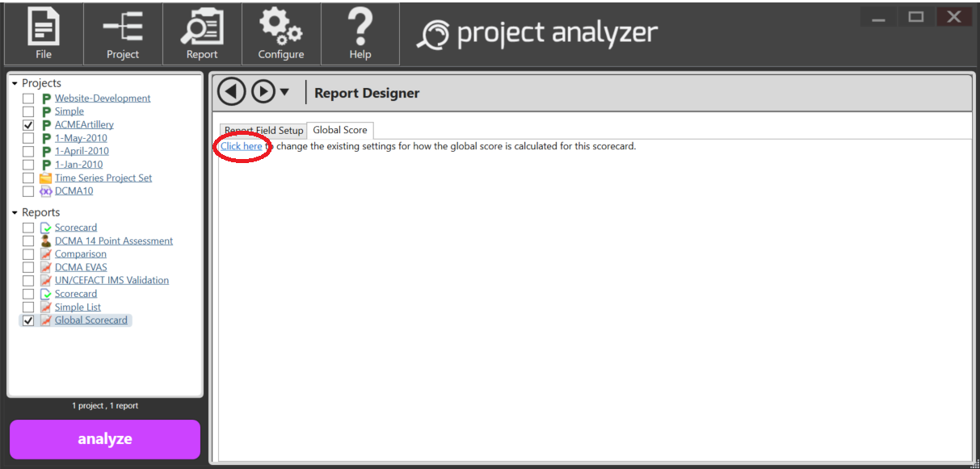Switch to the Report Field Setup tab

click(x=263, y=131)
